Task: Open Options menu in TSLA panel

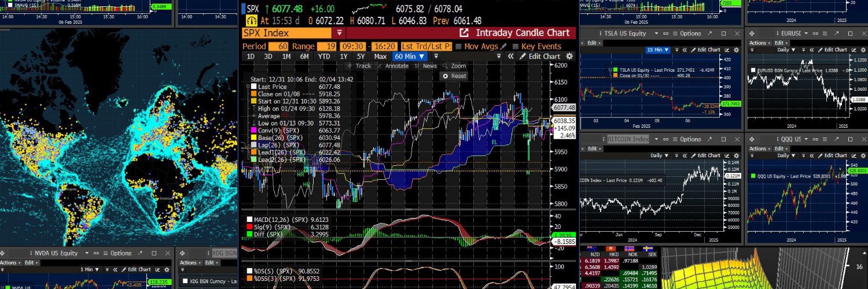Action: click(x=687, y=34)
